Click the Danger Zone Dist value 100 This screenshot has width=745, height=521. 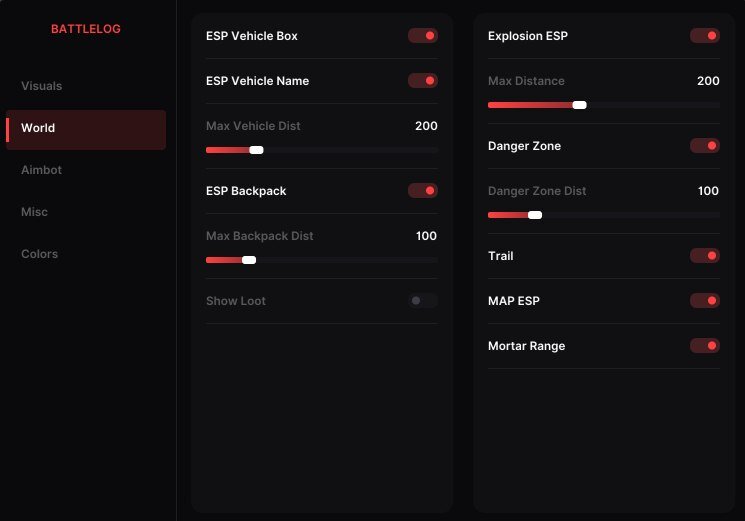(x=708, y=191)
